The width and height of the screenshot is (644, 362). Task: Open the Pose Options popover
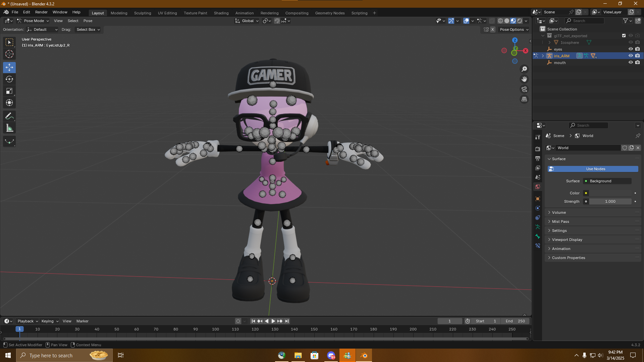(x=514, y=29)
